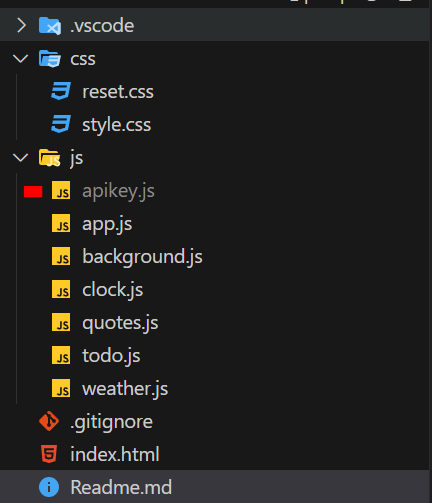This screenshot has width=432, height=503.
Task: Click the .vscode folder icon
Action: (50, 26)
